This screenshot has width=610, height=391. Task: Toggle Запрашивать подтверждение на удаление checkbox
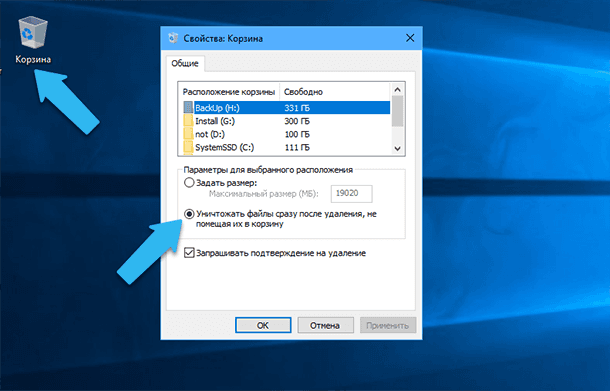tap(189, 253)
